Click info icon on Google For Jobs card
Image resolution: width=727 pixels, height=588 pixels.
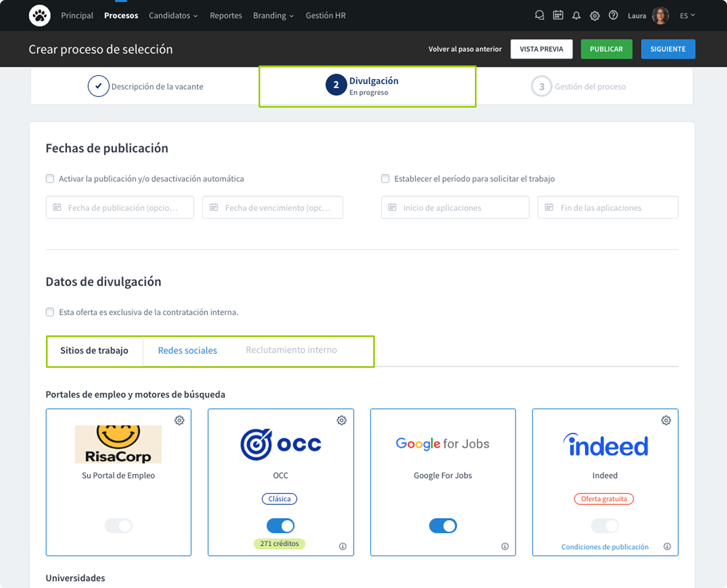coord(505,546)
